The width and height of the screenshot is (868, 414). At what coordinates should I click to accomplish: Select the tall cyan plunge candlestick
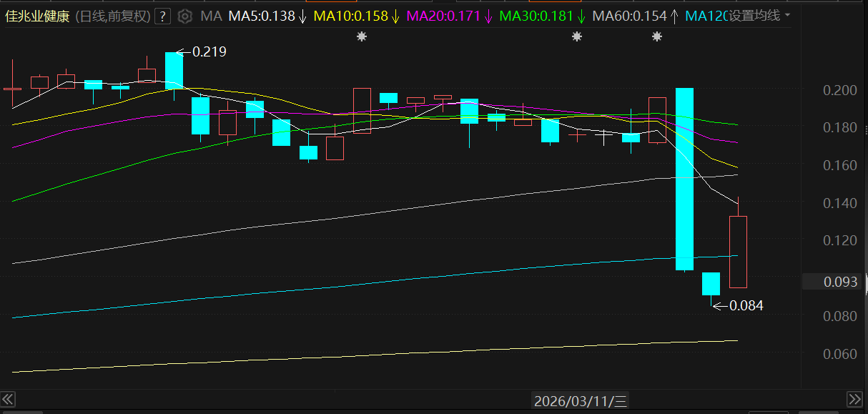[684, 179]
